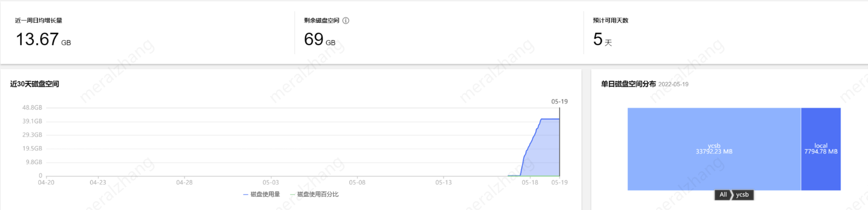The width and height of the screenshot is (868, 210).
Task: Click the green 磁盘使用百分比 legend line marker
Action: click(x=293, y=195)
